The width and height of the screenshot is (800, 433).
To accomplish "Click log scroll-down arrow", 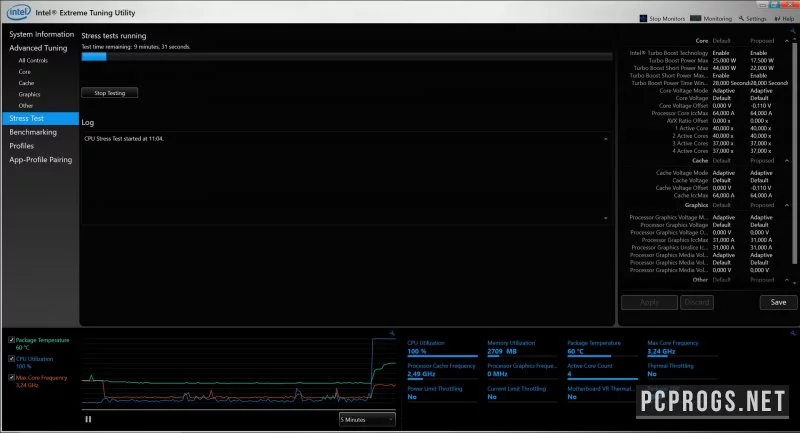I will (606, 218).
